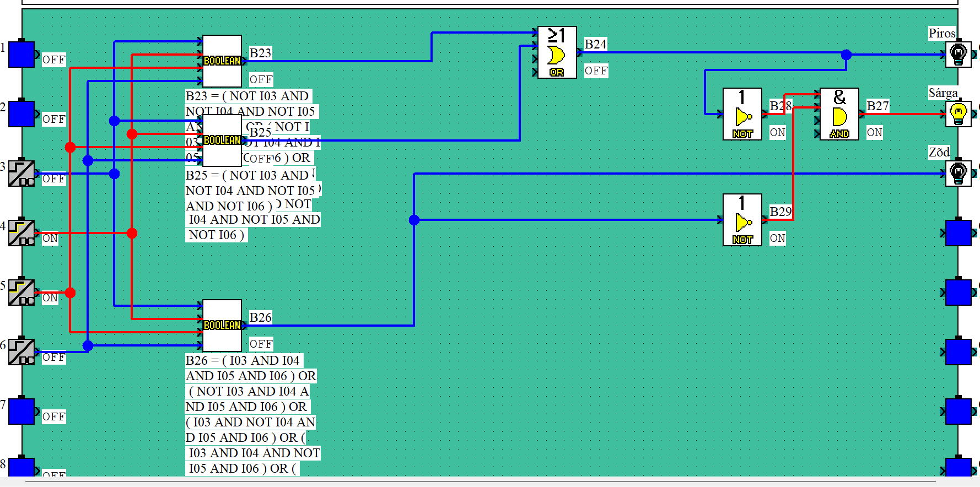Image resolution: width=980 pixels, height=487 pixels.
Task: Select the blue output block level with input 4
Action: point(959,233)
